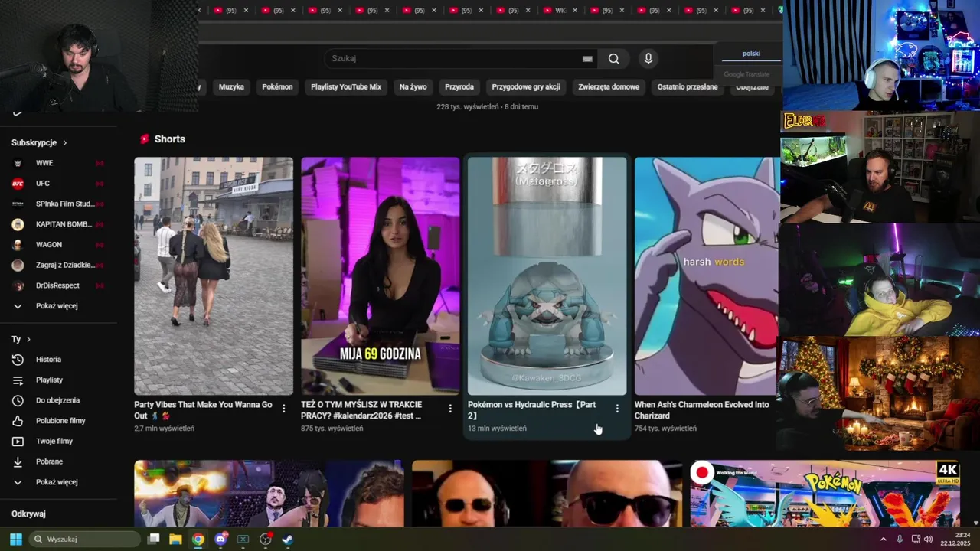This screenshot has width=980, height=551.
Task: Click the Twoje filmy play icon
Action: coord(18,442)
